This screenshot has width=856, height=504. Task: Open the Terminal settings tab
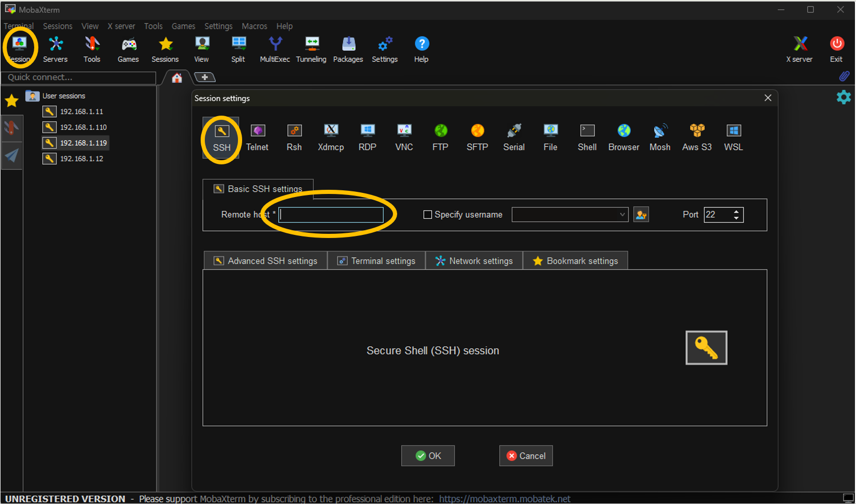[x=376, y=261]
